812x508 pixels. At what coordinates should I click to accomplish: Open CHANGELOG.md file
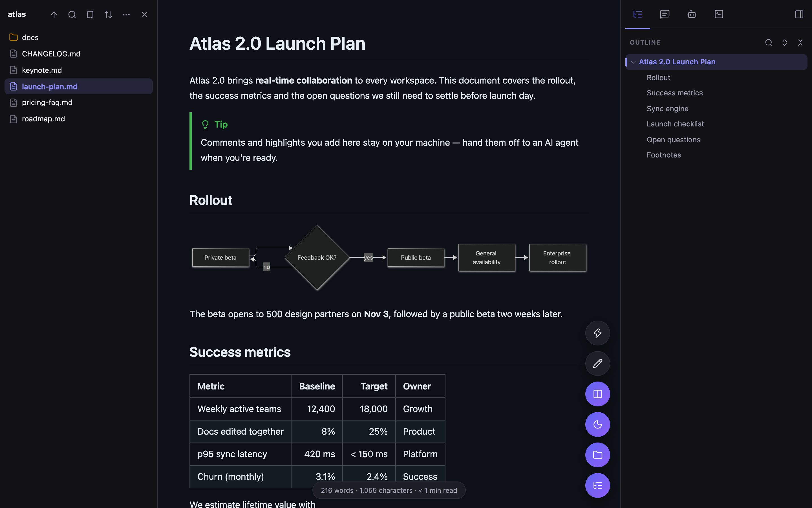point(78,54)
